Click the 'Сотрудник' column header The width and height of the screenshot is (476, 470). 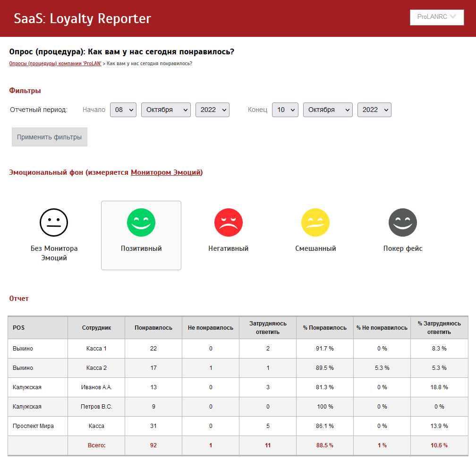point(96,327)
